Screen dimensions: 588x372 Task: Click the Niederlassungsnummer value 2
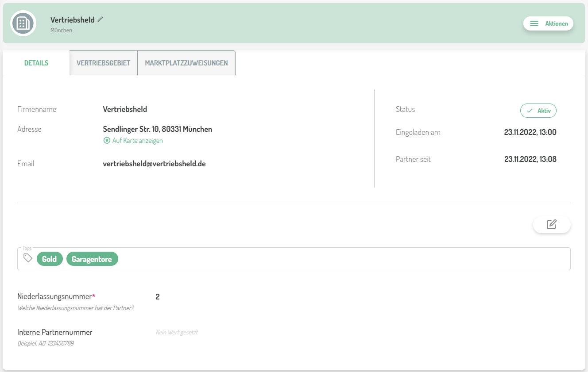(158, 297)
